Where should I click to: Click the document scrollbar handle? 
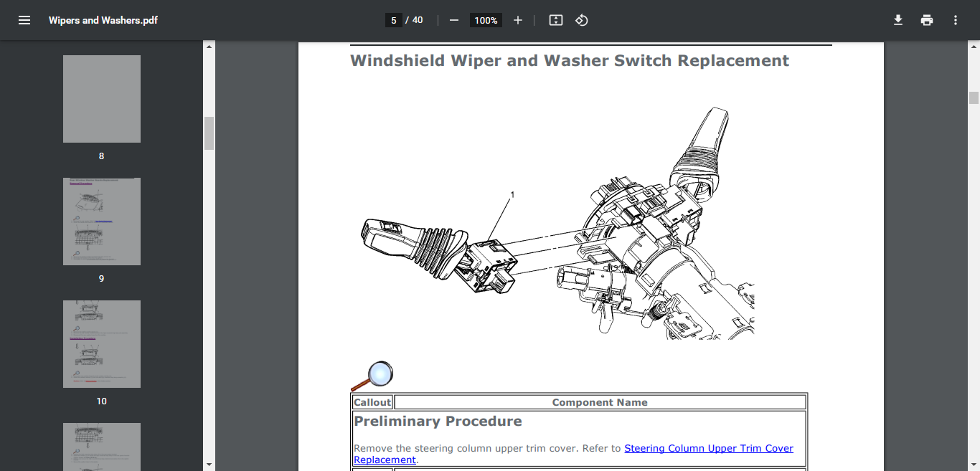(x=974, y=98)
